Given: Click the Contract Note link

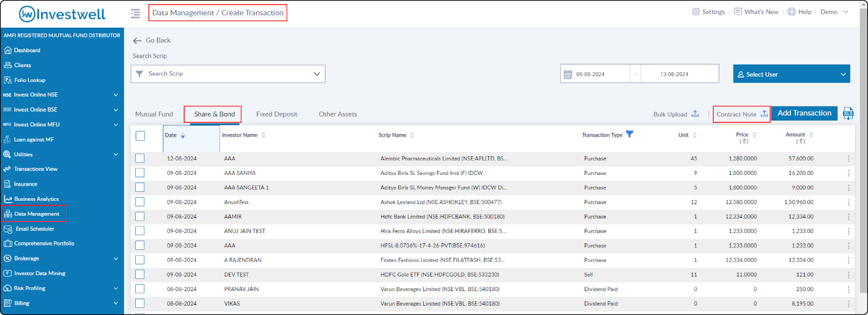Looking at the screenshot, I should (x=736, y=114).
